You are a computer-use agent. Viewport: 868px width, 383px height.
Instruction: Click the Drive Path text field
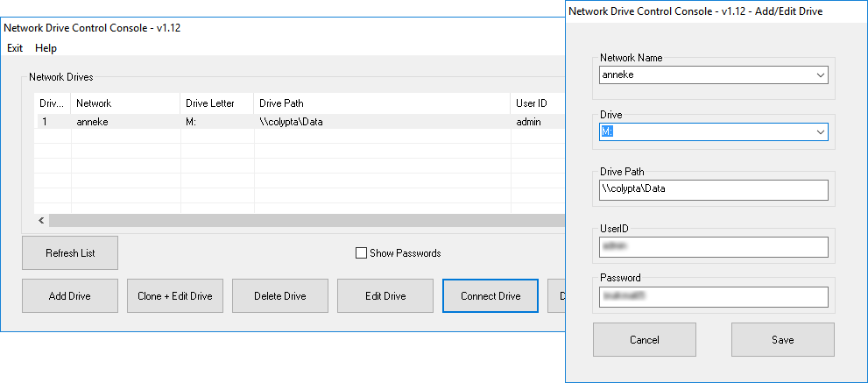(714, 189)
